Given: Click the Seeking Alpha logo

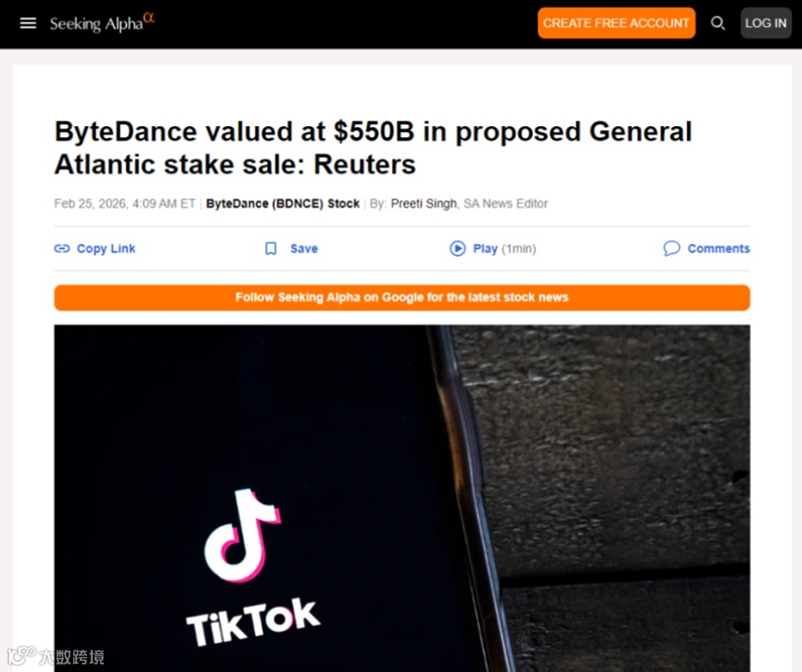Looking at the screenshot, I should coord(102,23).
